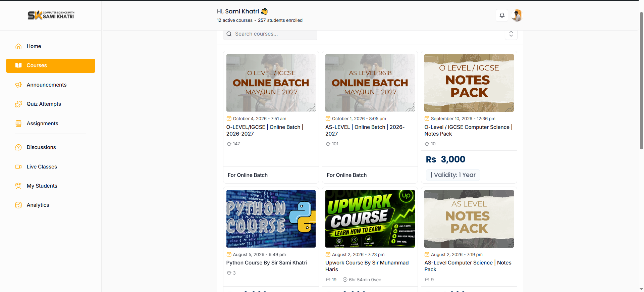Screen dimensions: 644x292
Task: Click the search magnifier icon
Action: pos(229,34)
